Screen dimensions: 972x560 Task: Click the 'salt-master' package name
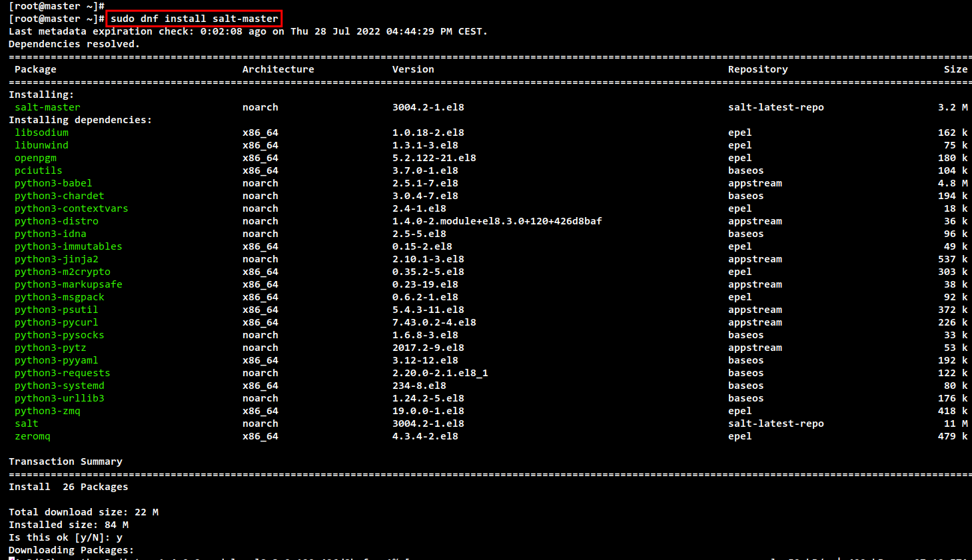coord(47,107)
